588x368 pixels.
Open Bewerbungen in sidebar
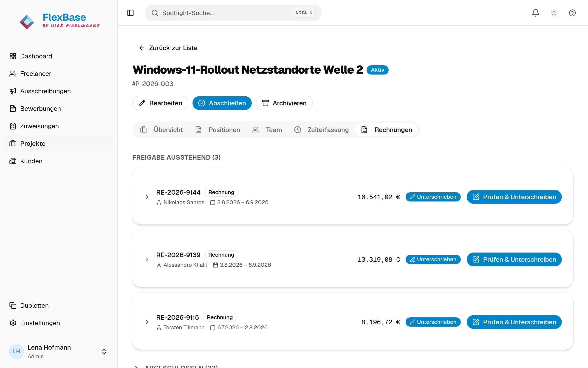coord(59,109)
